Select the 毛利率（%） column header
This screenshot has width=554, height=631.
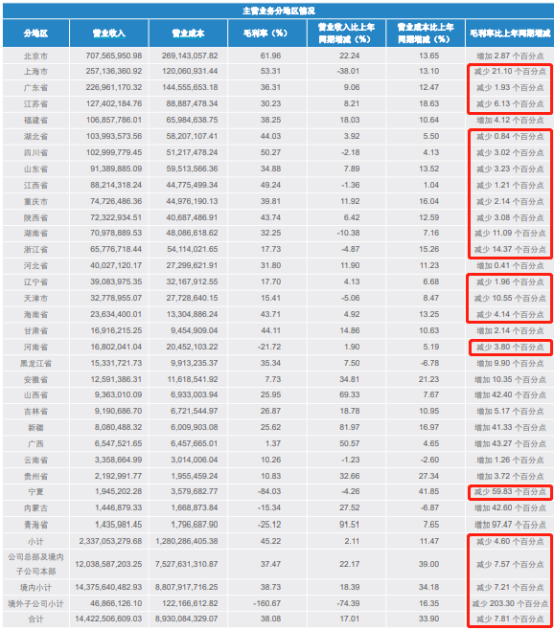pyautogui.click(x=266, y=33)
